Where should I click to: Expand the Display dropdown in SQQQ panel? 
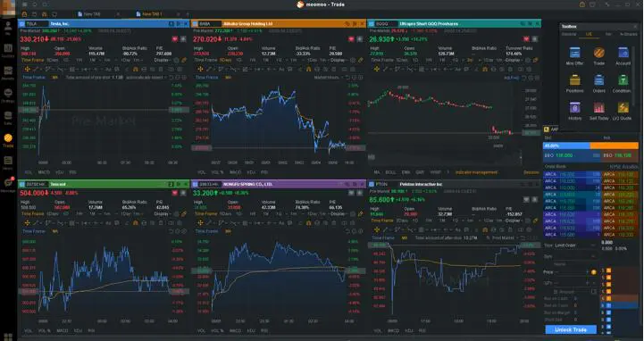(x=514, y=61)
